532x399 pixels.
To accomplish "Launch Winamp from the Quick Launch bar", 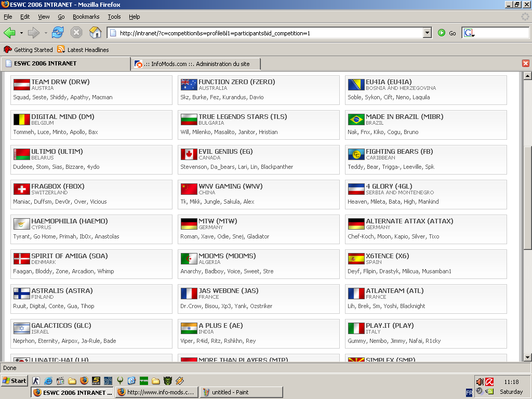I will 179,381.
